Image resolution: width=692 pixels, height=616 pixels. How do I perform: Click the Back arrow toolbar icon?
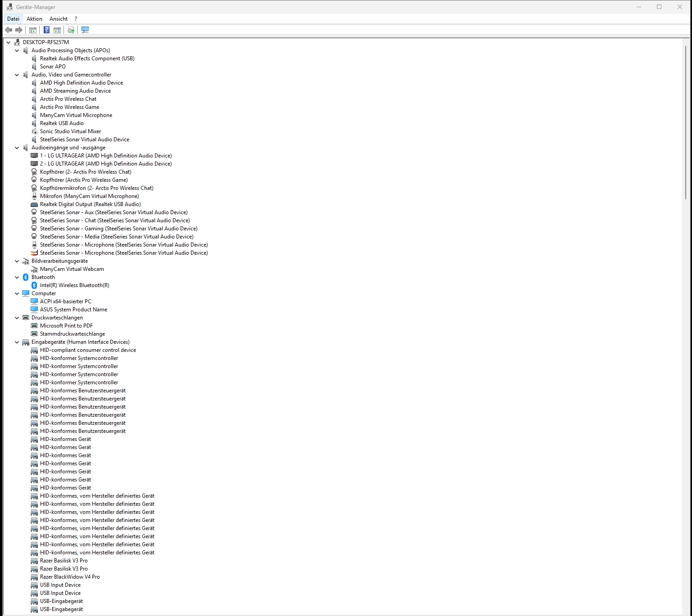pyautogui.click(x=9, y=30)
